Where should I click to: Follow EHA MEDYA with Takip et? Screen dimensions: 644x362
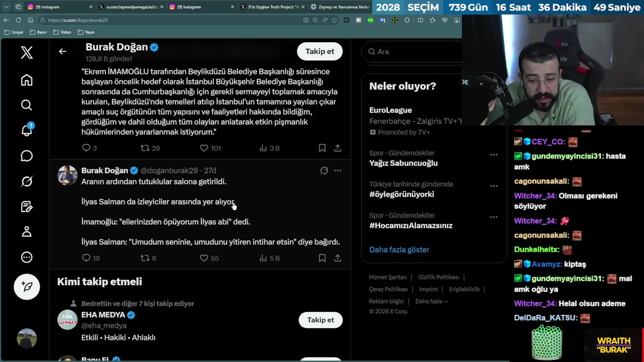pyautogui.click(x=320, y=320)
